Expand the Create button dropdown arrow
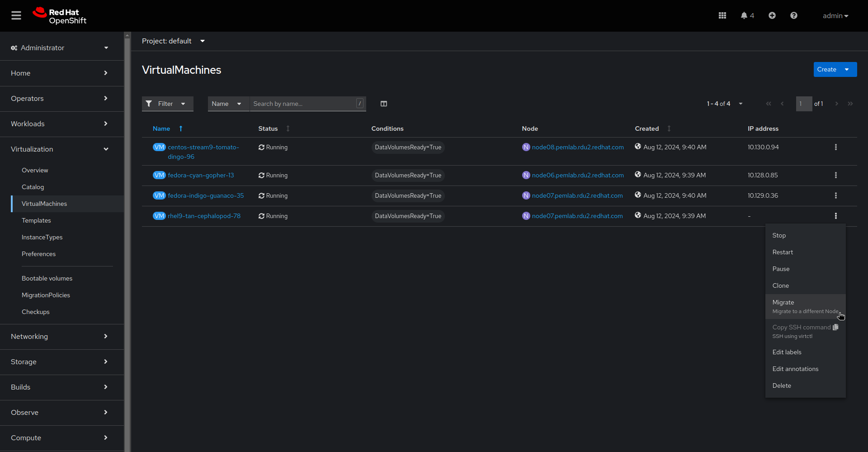Viewport: 868px width, 452px height. click(x=847, y=69)
